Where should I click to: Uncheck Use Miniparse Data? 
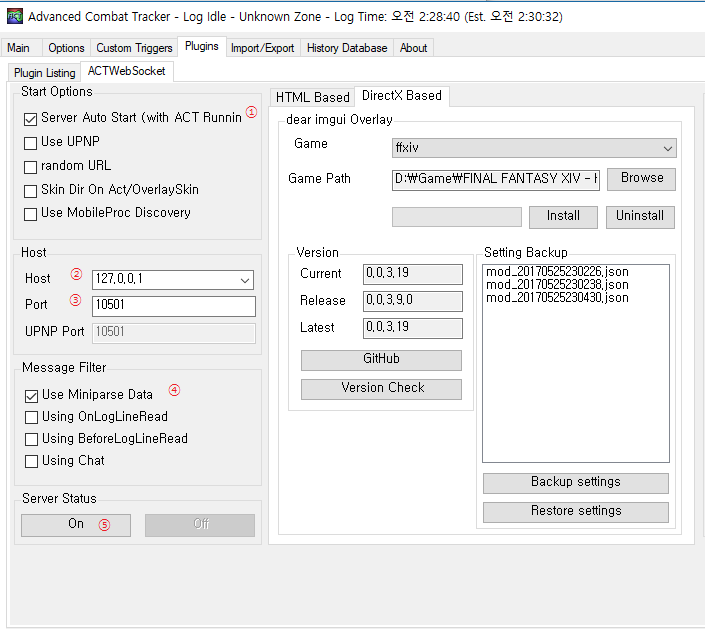click(31, 396)
